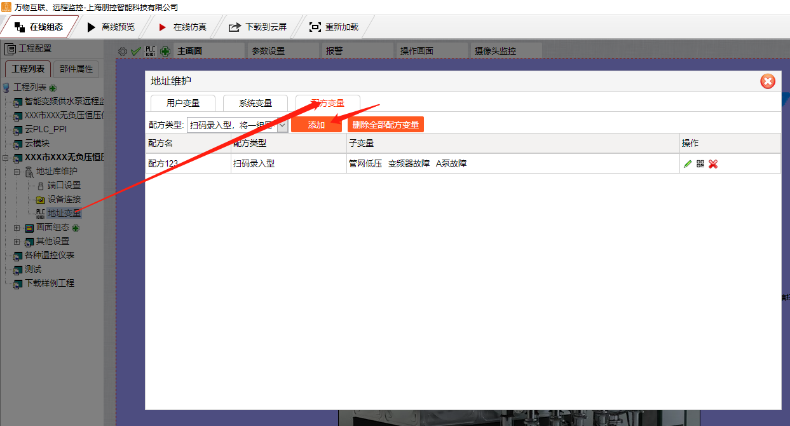The image size is (790, 426).
Task: Open the 部件属性 tab
Action: coord(76,69)
